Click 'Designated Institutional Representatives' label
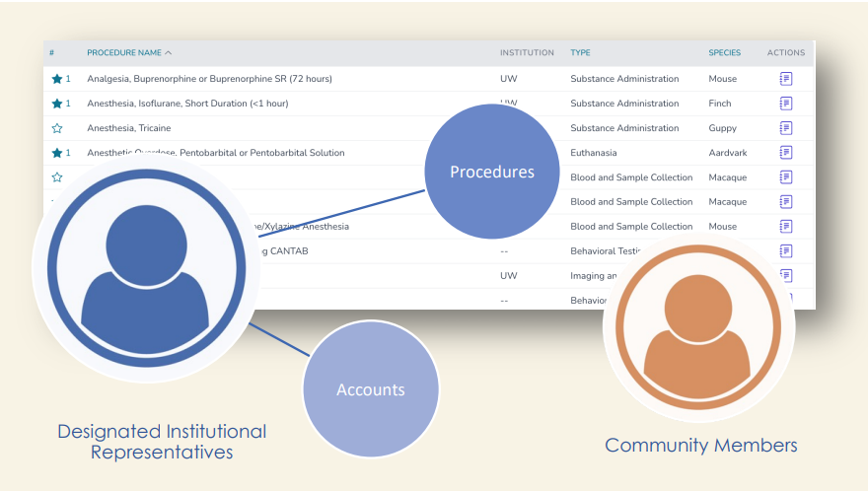The width and height of the screenshot is (868, 491). pos(162,441)
